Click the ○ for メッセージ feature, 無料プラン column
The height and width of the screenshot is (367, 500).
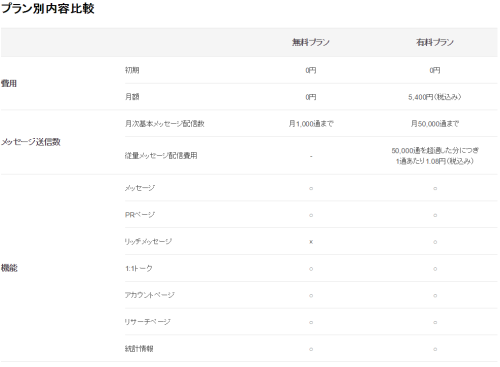pos(311,189)
